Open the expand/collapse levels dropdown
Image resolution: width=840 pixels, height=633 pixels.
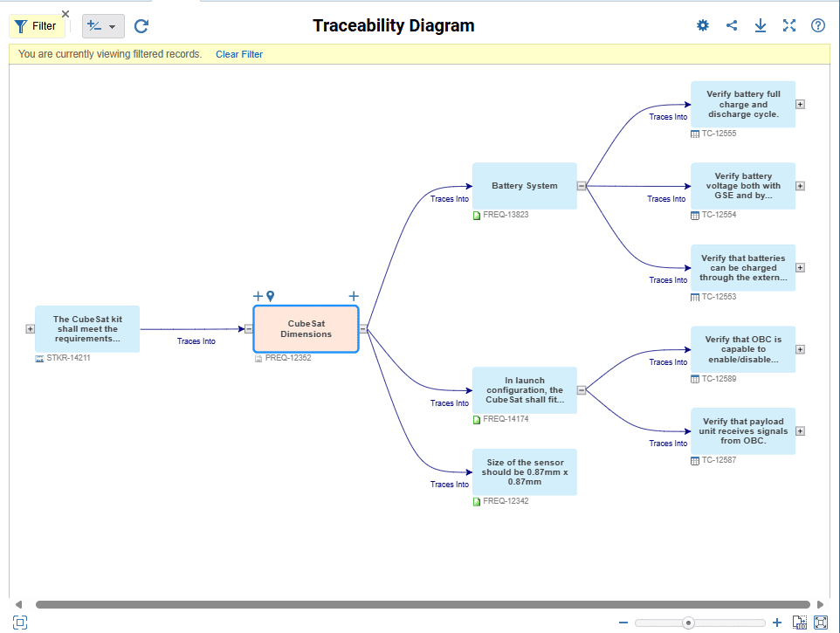tap(103, 26)
